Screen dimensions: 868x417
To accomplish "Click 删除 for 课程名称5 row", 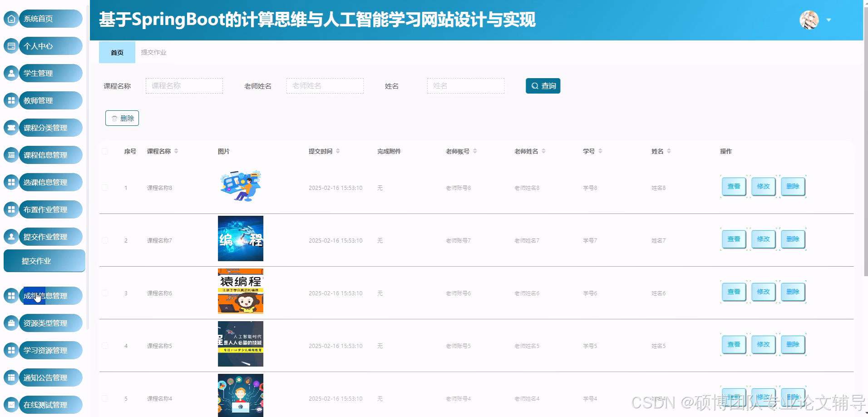I will (793, 344).
